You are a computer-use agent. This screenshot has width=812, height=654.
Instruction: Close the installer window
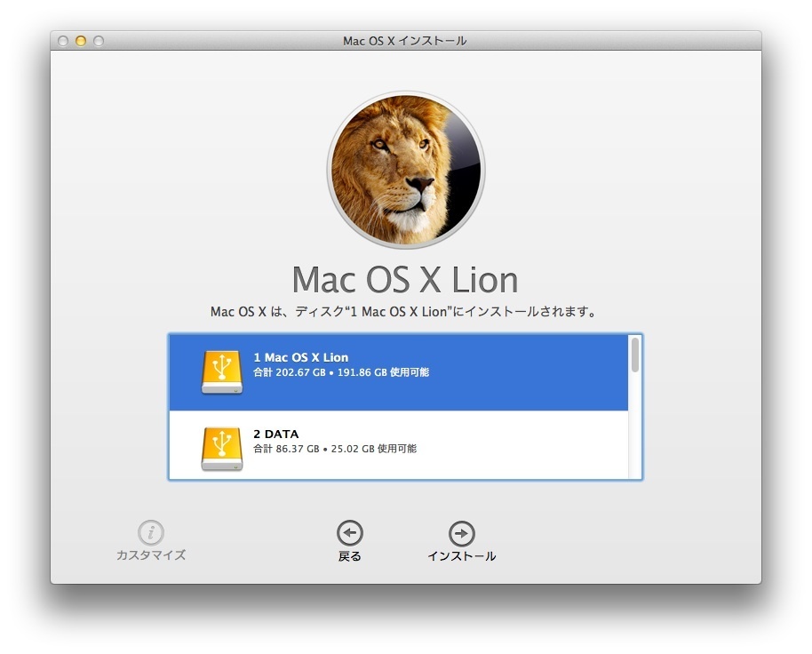(63, 41)
